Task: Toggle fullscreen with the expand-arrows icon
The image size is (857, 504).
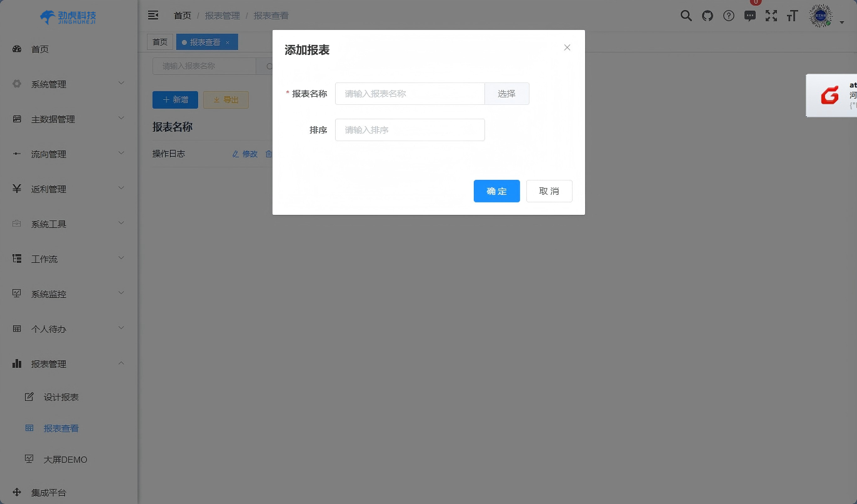Action: click(771, 15)
